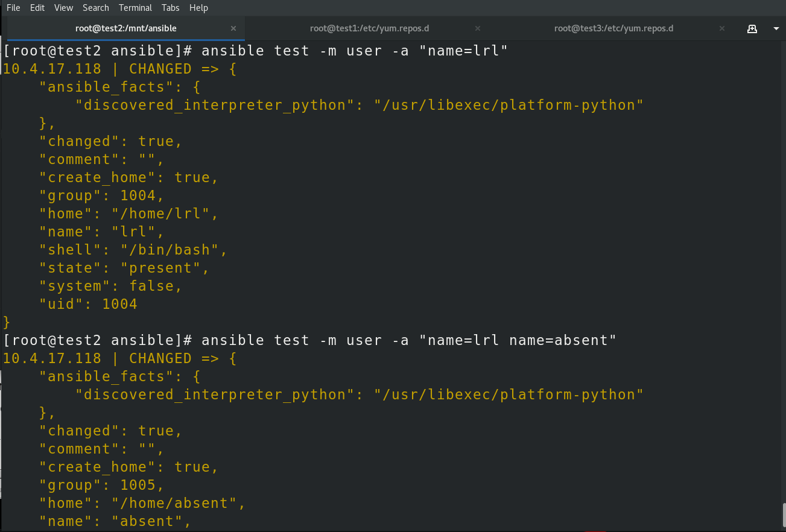Viewport: 786px width, 532px height.
Task: Click the first '"discovered_interpreter_python"' line
Action: coord(360,105)
